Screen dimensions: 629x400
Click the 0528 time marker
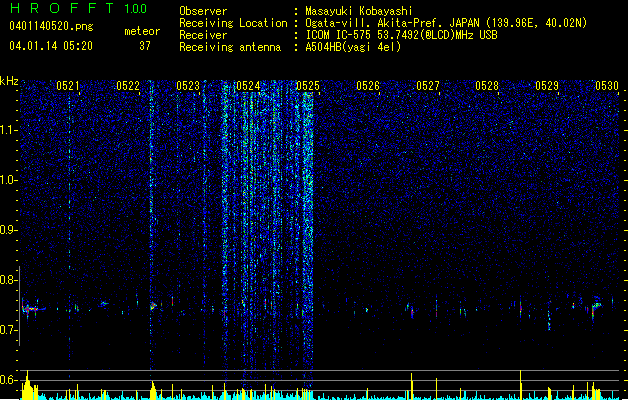pyautogui.click(x=487, y=85)
